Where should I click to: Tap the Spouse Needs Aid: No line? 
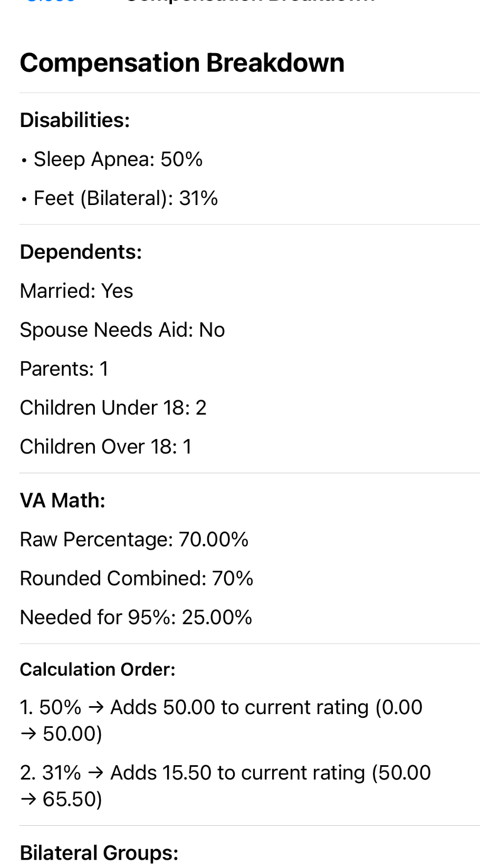(x=122, y=330)
